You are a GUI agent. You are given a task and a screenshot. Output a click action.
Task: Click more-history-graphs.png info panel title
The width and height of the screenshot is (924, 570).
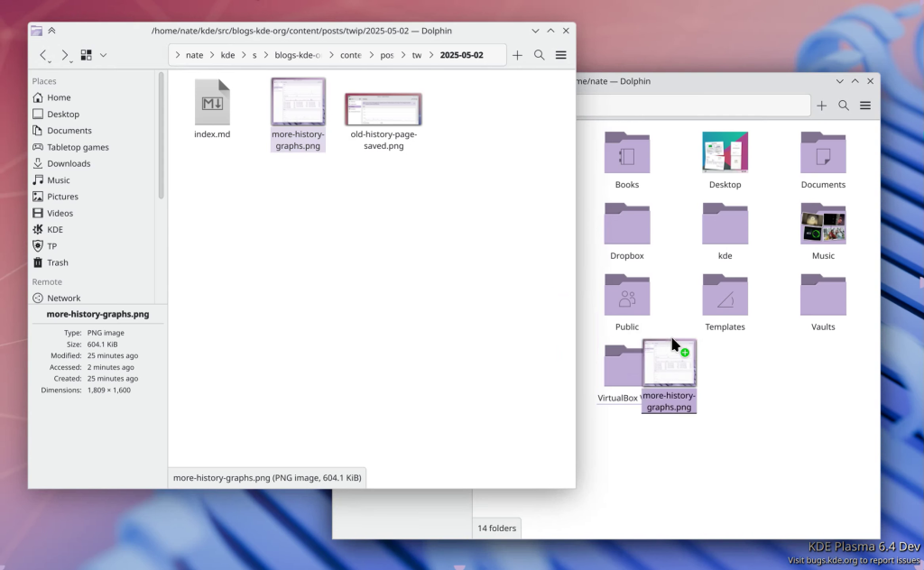tap(97, 315)
